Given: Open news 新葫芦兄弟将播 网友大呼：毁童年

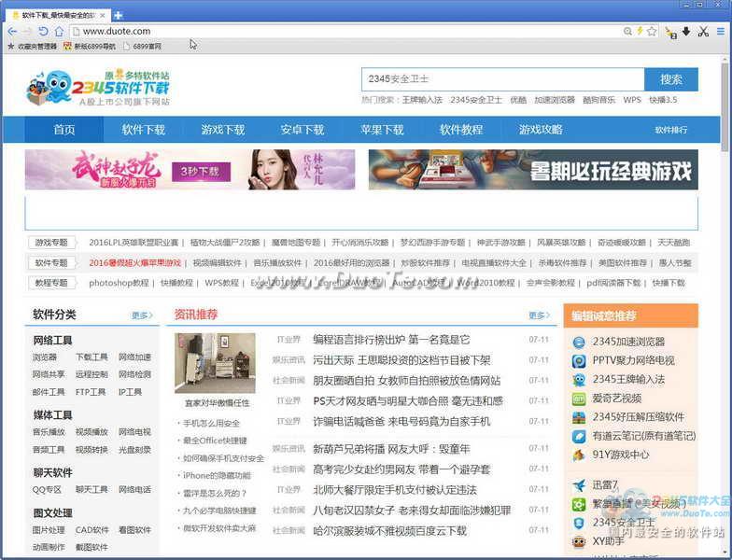Looking at the screenshot, I should (391, 449).
